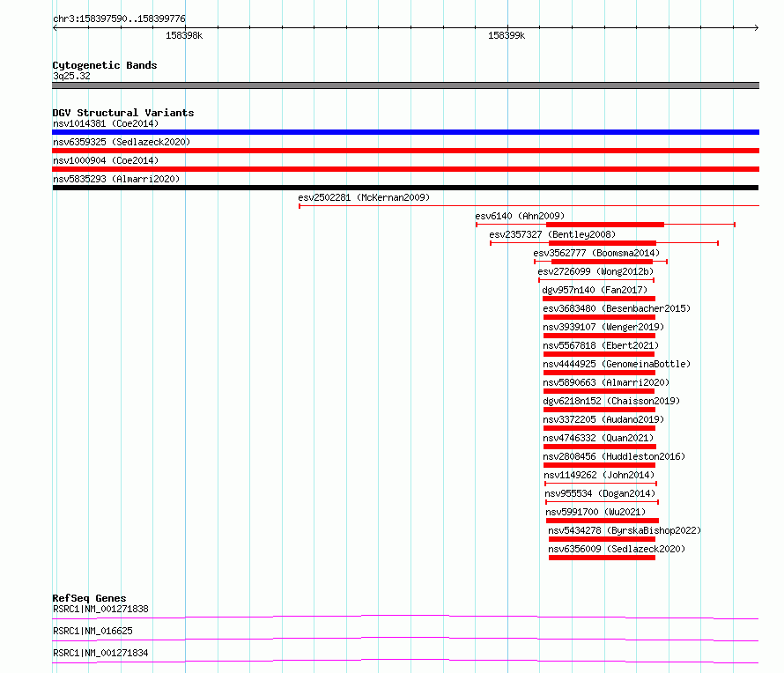Image resolution: width=784 pixels, height=673 pixels.
Task: Click the dgv957n140 (Fan2017) label
Action: [595, 290]
